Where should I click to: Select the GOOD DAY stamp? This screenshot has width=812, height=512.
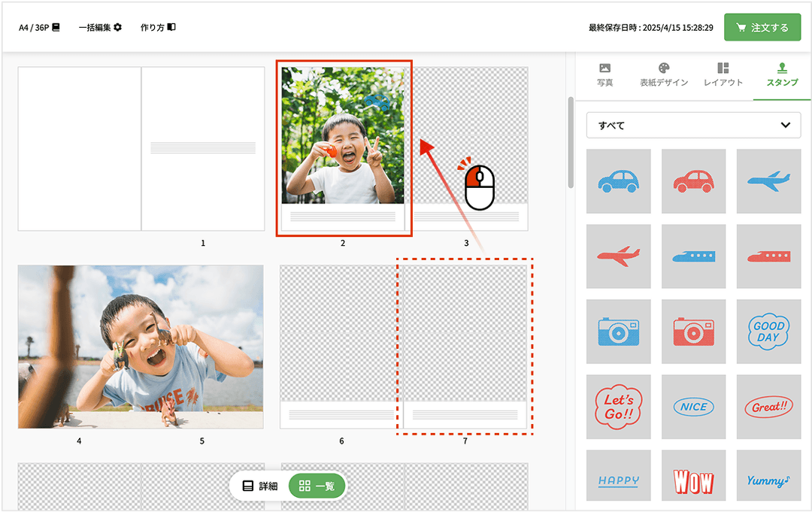pos(768,332)
